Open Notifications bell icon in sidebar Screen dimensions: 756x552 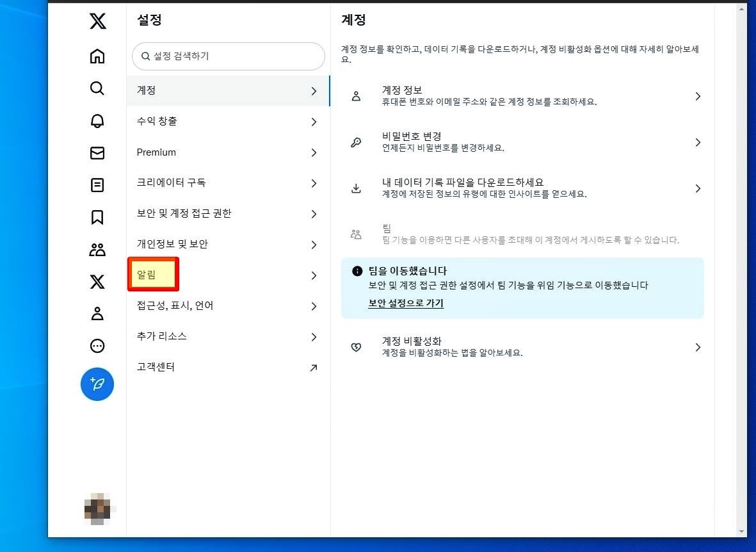[x=97, y=120]
